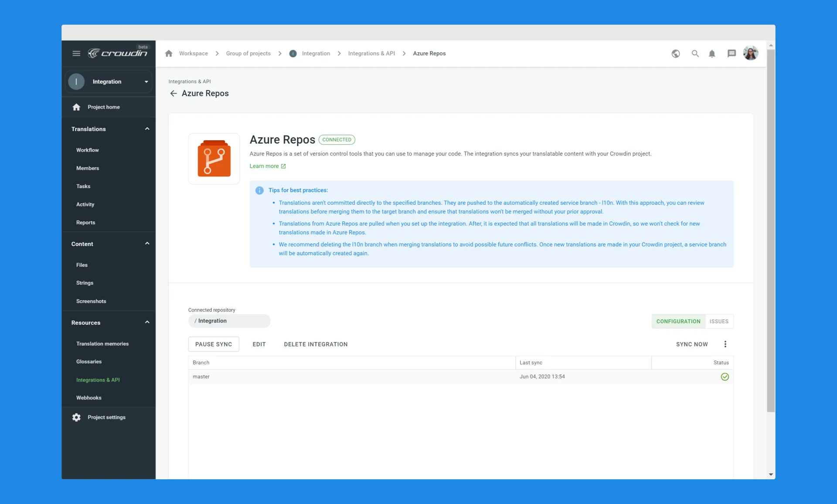Collapse the Translations section
The height and width of the screenshot is (504, 837).
[x=147, y=129]
